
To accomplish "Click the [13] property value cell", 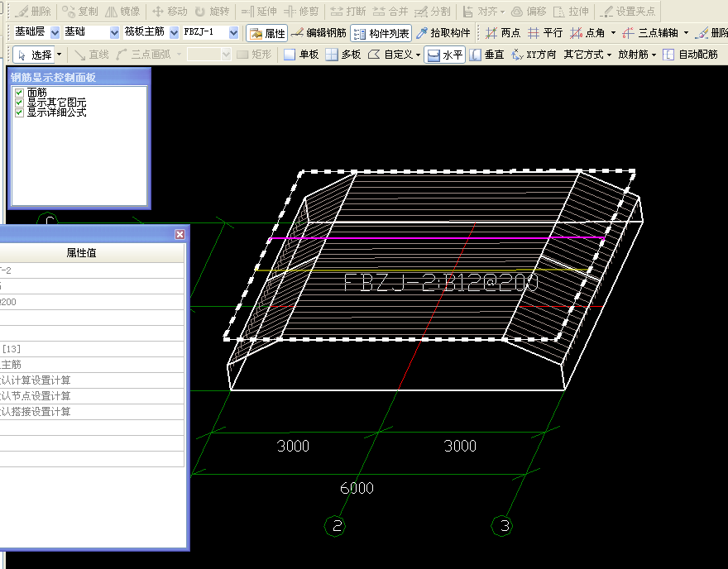I will click(x=92, y=348).
